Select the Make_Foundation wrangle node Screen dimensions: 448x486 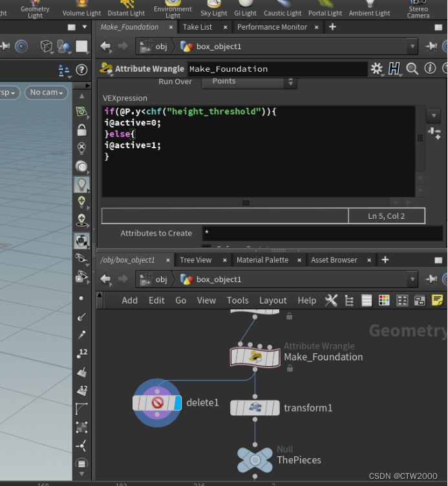pyautogui.click(x=255, y=357)
